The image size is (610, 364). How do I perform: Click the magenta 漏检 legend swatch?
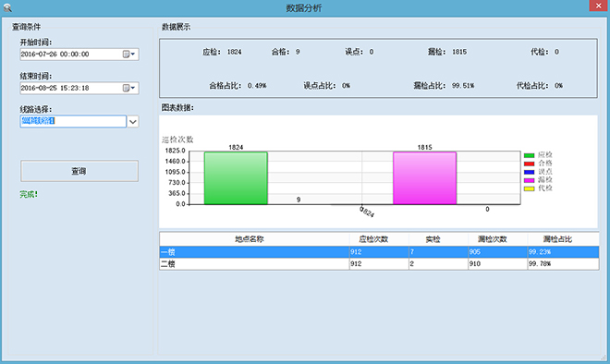point(529,180)
